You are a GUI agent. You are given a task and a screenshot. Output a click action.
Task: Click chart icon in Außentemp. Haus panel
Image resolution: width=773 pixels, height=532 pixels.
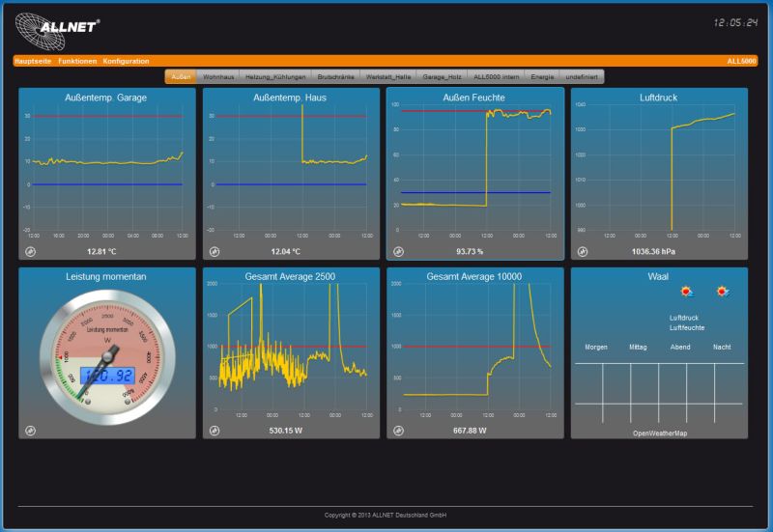pyautogui.click(x=215, y=251)
